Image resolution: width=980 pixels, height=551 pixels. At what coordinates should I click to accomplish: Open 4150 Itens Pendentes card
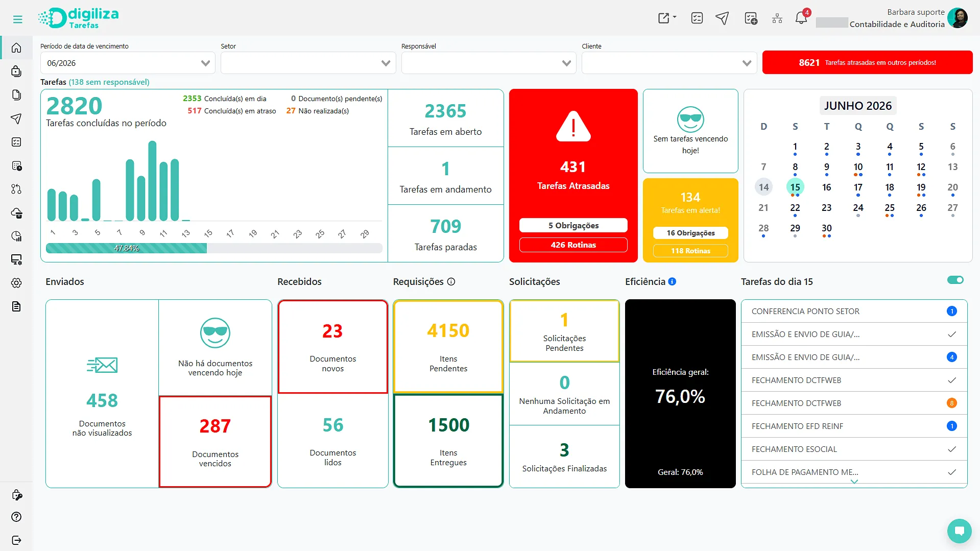(448, 347)
